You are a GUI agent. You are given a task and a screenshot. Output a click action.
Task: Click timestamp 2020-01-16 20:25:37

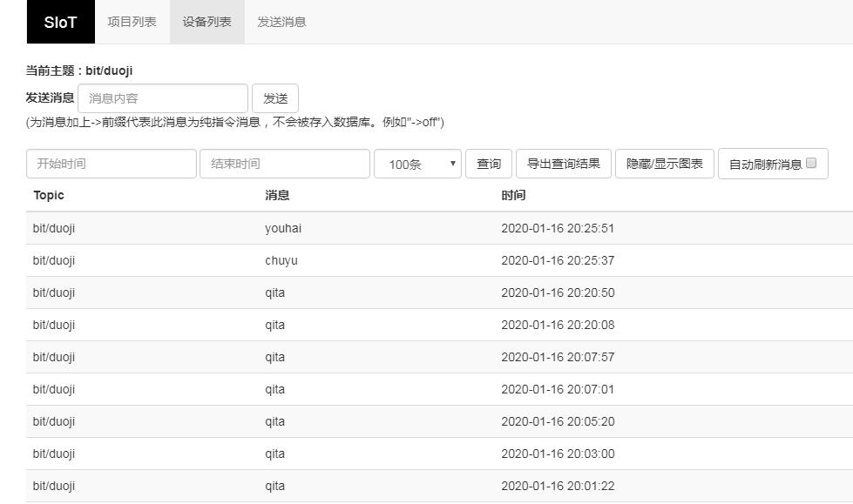click(x=558, y=260)
